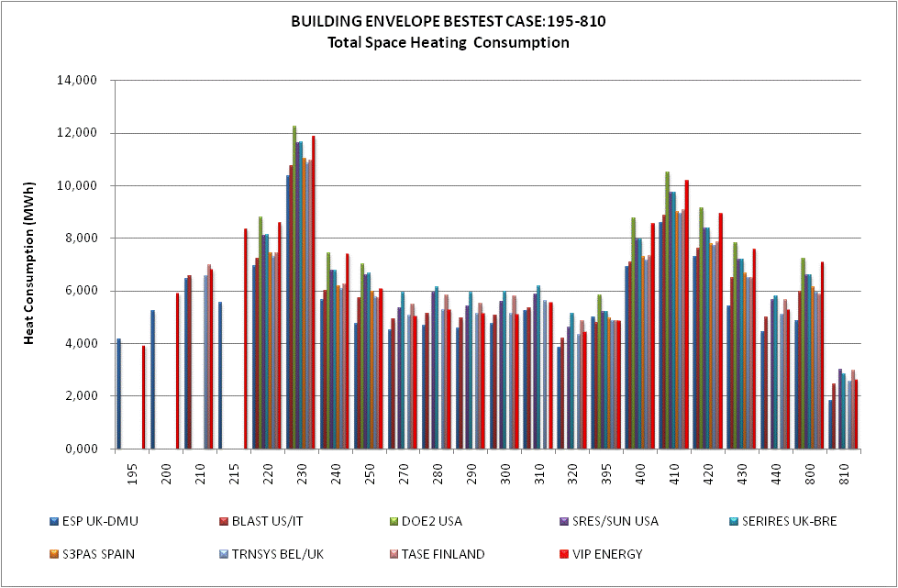Click the tallest green DOE2 bar in case 230

[295, 287]
